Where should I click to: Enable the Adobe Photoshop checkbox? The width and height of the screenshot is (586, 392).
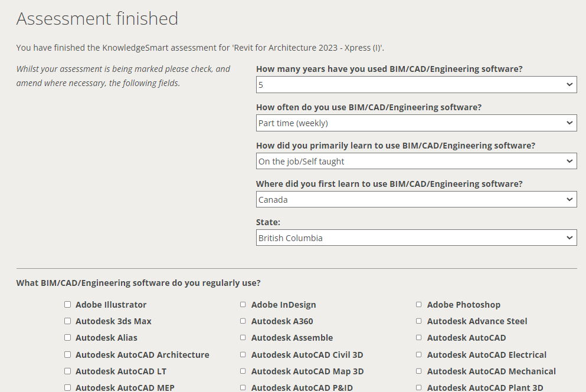pyautogui.click(x=418, y=305)
